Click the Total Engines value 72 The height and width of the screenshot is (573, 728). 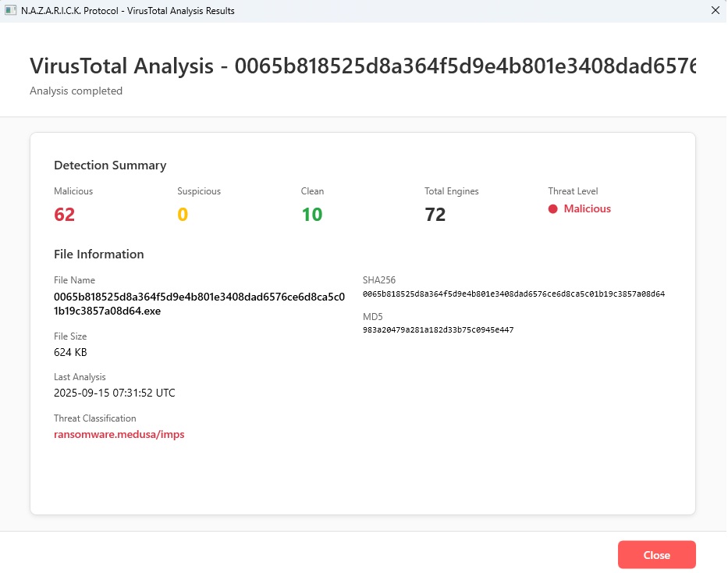(x=435, y=213)
